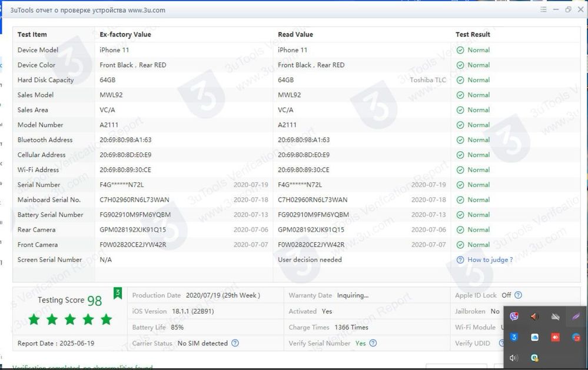Image resolution: width=588 pixels, height=370 pixels.
Task: Open the menu icon in the title bar
Action: pos(543,9)
